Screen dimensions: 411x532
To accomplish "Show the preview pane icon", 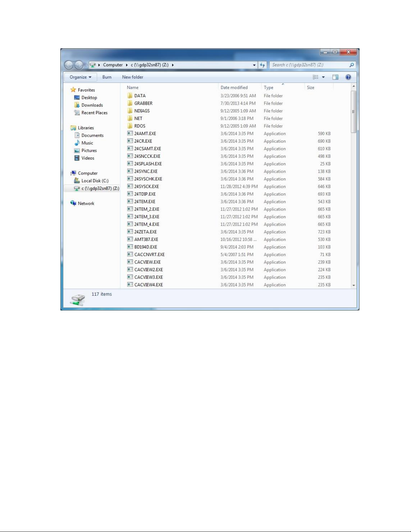I will tap(335, 77).
